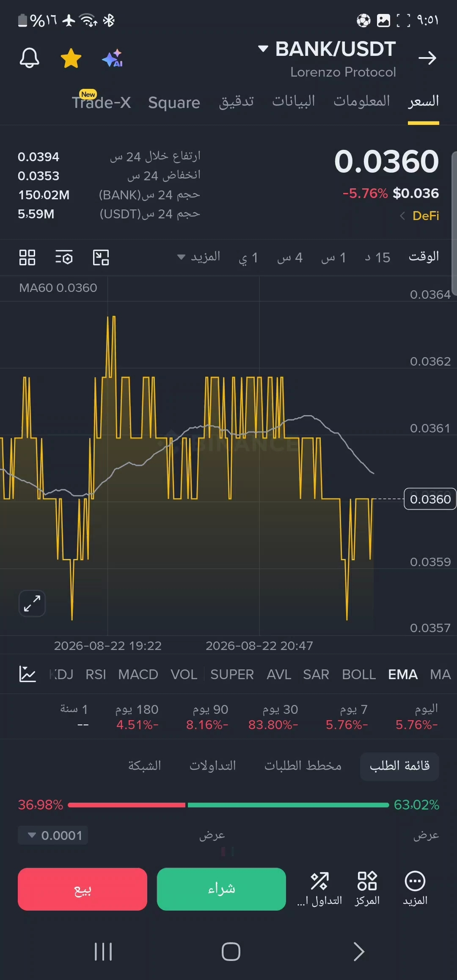
Task: Open the 0.0001 price precision dropdown
Action: point(53,835)
